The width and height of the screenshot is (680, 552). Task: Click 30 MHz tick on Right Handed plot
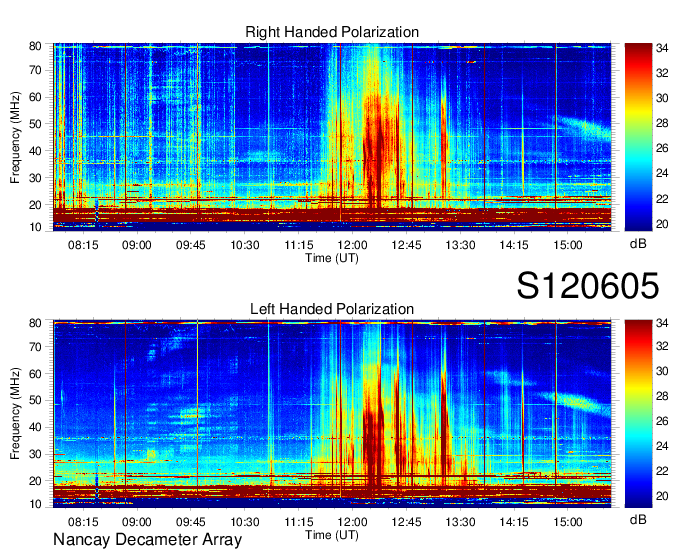(x=35, y=178)
